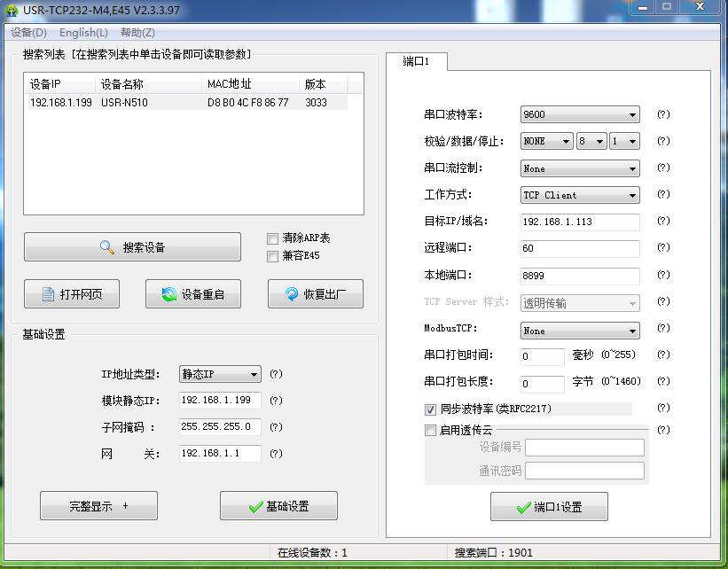Click the magnifier icon on 搜索设备 button
This screenshot has width=728, height=569.
107,248
